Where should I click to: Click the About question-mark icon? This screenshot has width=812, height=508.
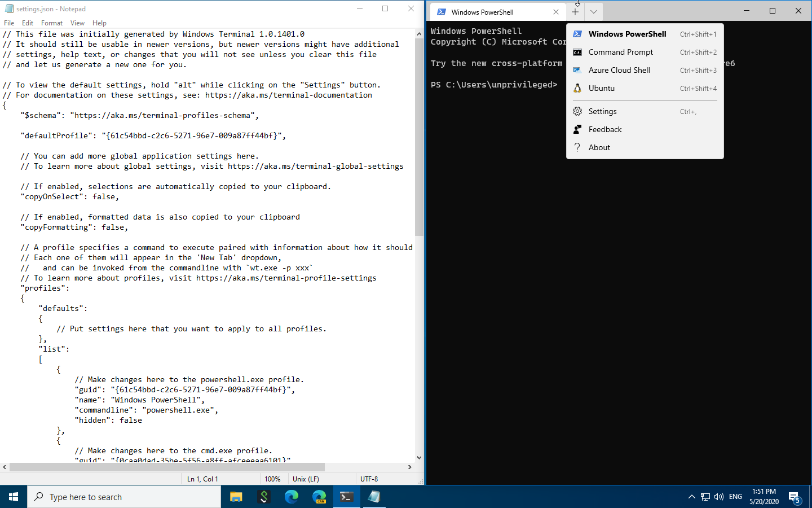click(x=577, y=147)
